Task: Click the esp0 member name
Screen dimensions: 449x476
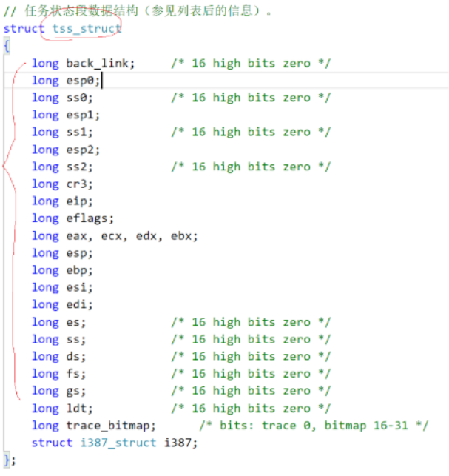Action: click(x=80, y=81)
